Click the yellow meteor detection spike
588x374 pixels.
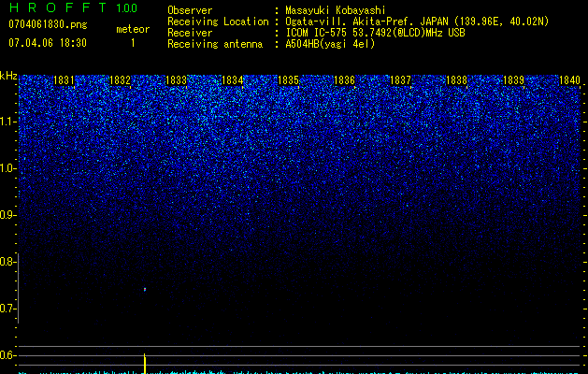point(145,363)
